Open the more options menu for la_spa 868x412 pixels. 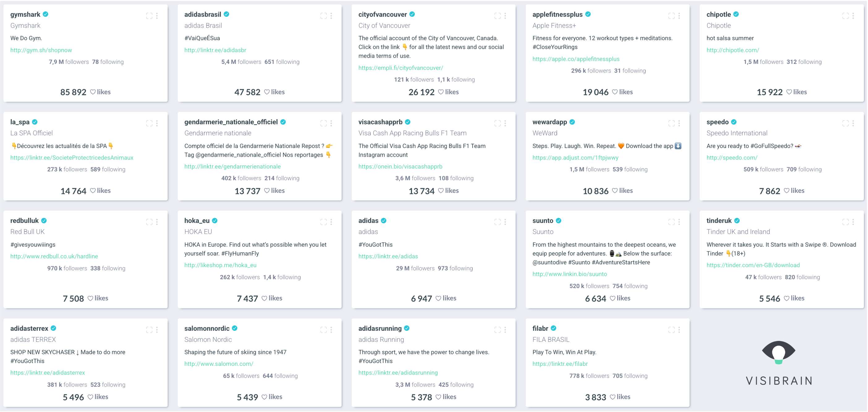(x=157, y=123)
